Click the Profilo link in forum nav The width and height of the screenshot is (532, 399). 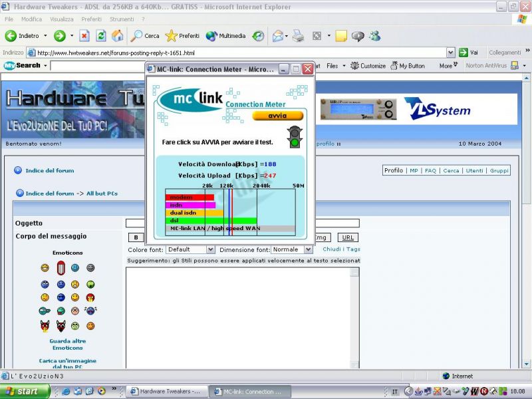click(394, 170)
